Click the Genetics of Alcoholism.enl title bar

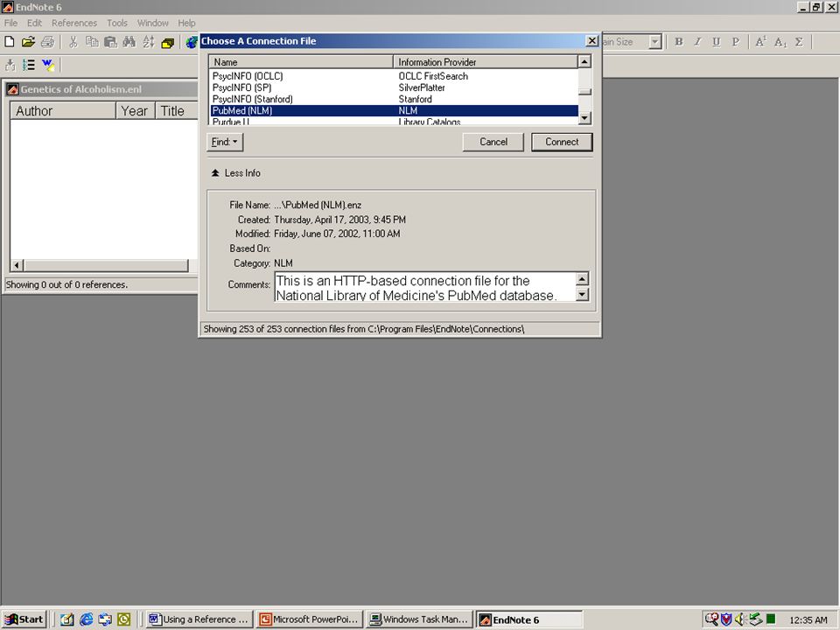click(101, 89)
